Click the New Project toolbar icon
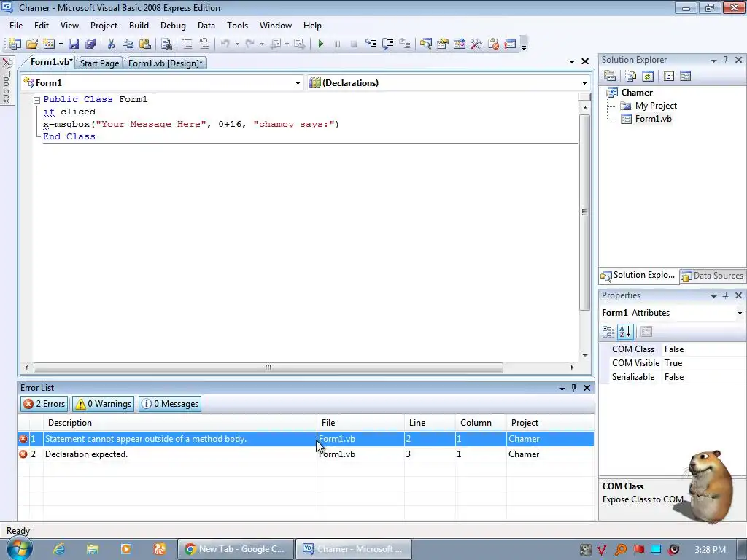 click(15, 44)
